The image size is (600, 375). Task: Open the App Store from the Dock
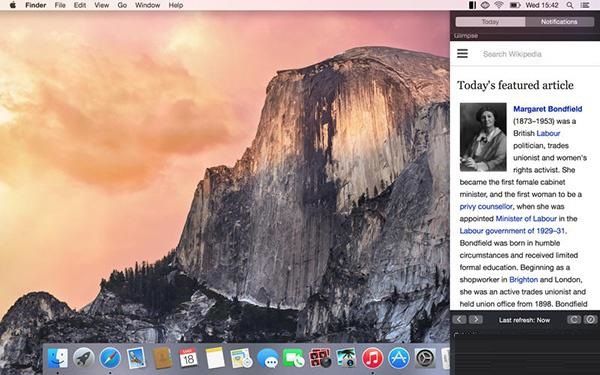click(398, 359)
